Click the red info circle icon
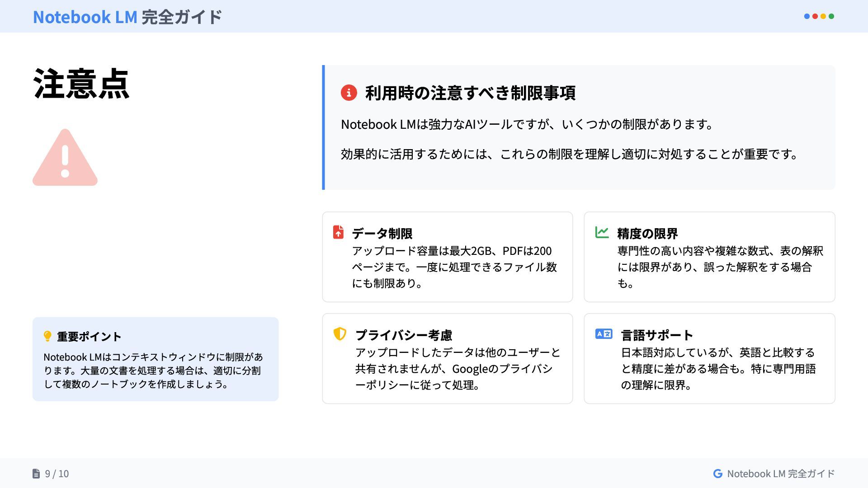Screen dimensions: 868x488 tap(349, 93)
